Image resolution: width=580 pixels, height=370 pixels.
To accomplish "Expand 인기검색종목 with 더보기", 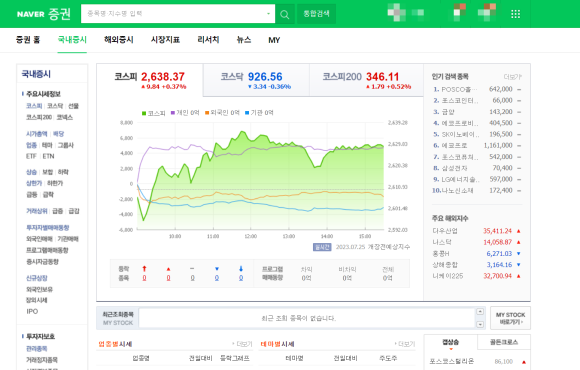I will [x=512, y=77].
